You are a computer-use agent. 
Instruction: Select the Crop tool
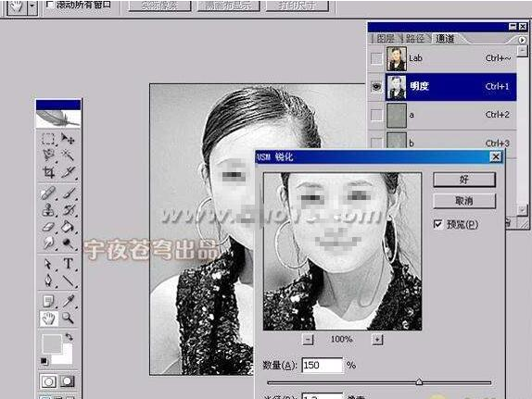48,172
